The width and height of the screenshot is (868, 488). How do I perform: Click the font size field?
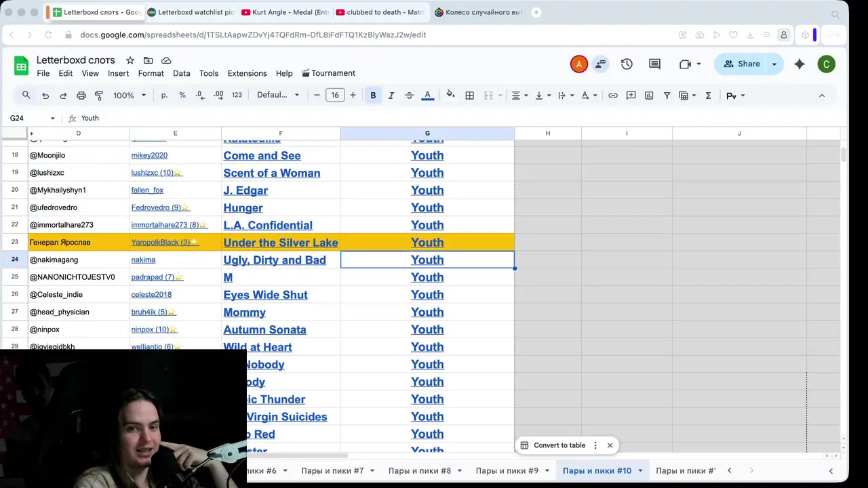[x=335, y=96]
